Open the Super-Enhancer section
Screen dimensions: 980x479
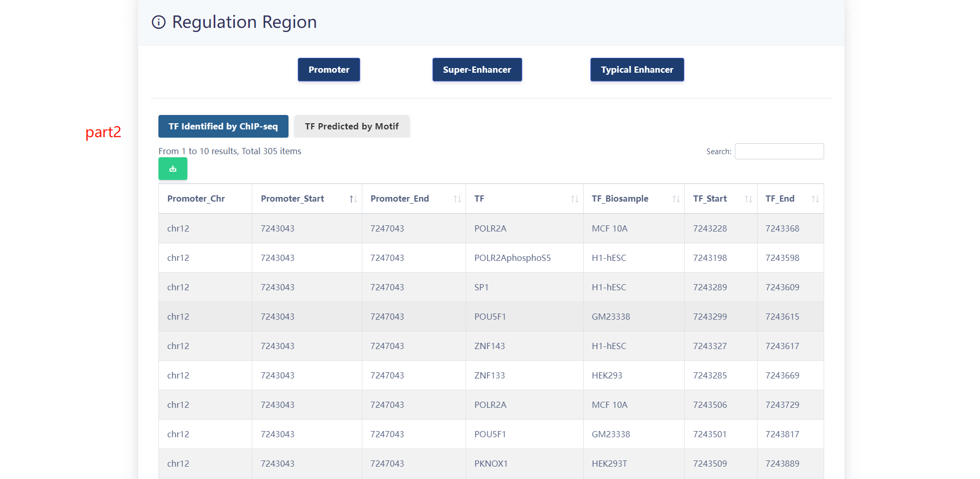(477, 70)
